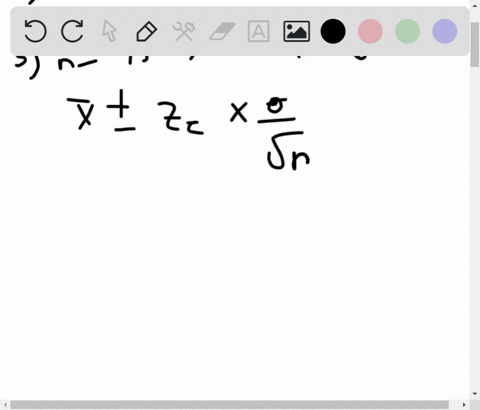Screen dimensions: 480x410
Task: Set pen color to pink
Action: tap(370, 31)
